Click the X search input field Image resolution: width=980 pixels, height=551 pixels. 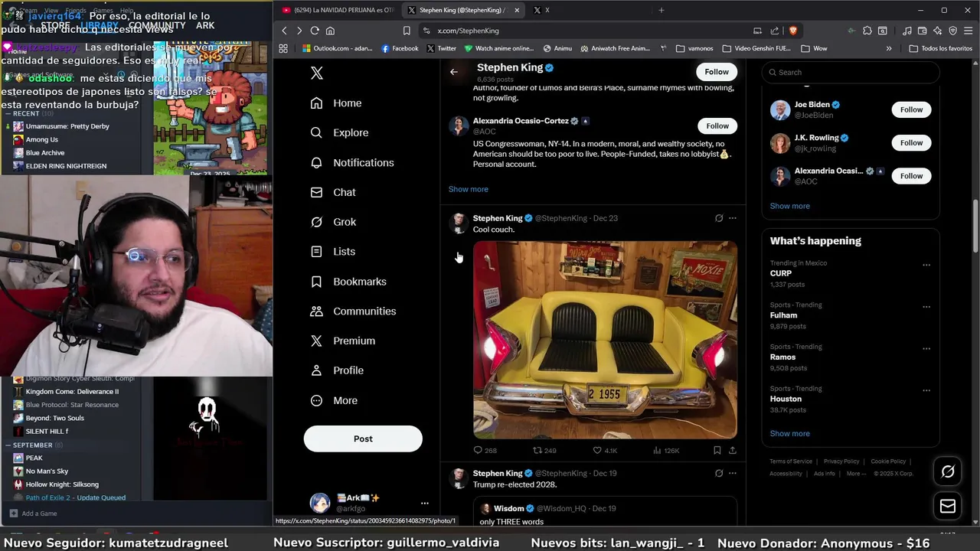(x=851, y=73)
